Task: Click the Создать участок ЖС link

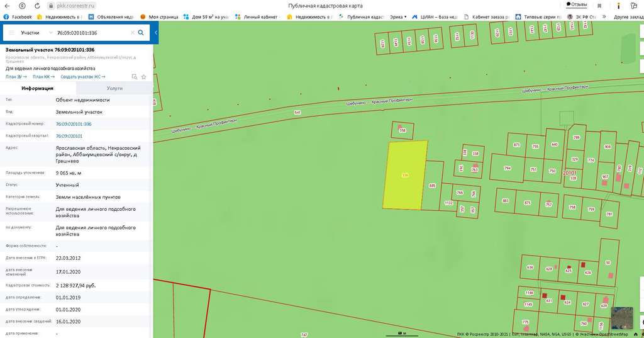Action: [x=83, y=77]
